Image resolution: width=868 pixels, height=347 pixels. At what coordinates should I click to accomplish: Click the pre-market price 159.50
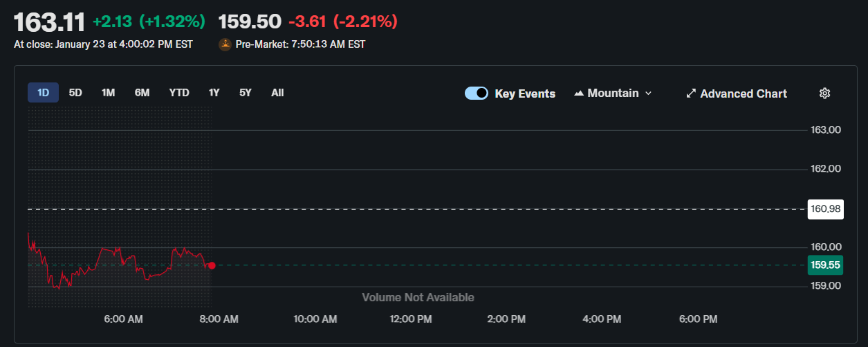(x=250, y=21)
